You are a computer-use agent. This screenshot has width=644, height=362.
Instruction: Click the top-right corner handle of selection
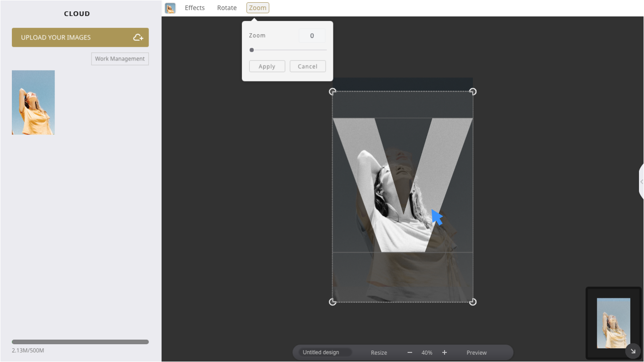click(x=473, y=92)
